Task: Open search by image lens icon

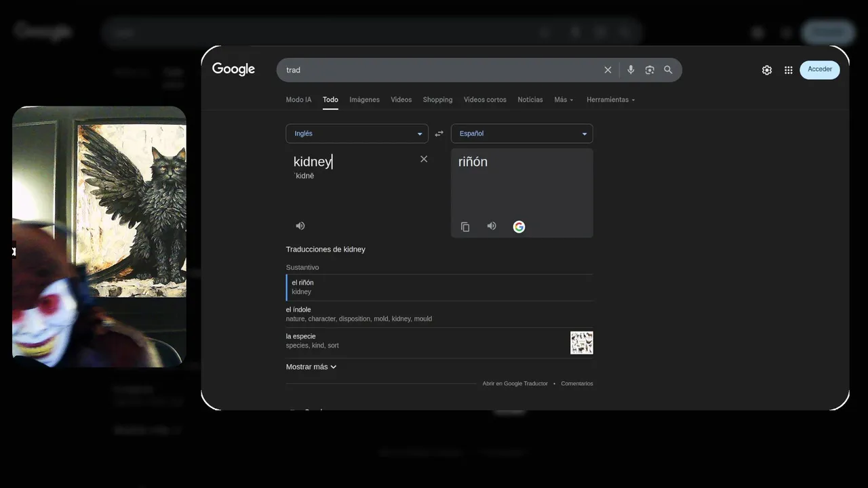Action: 650,70
